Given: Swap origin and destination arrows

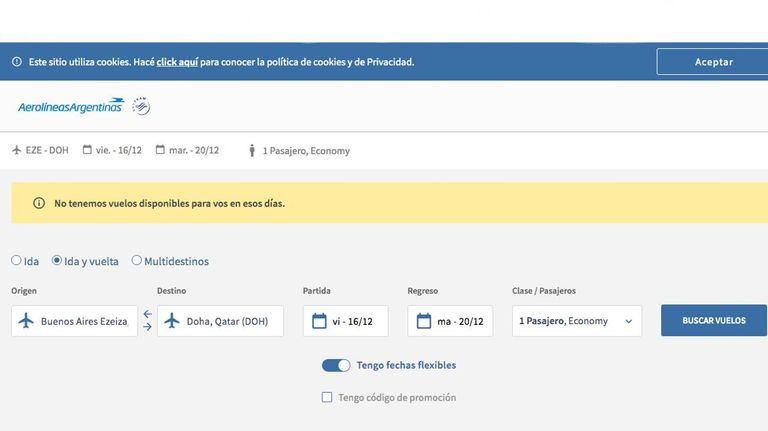Looking at the screenshot, I should click(147, 320).
